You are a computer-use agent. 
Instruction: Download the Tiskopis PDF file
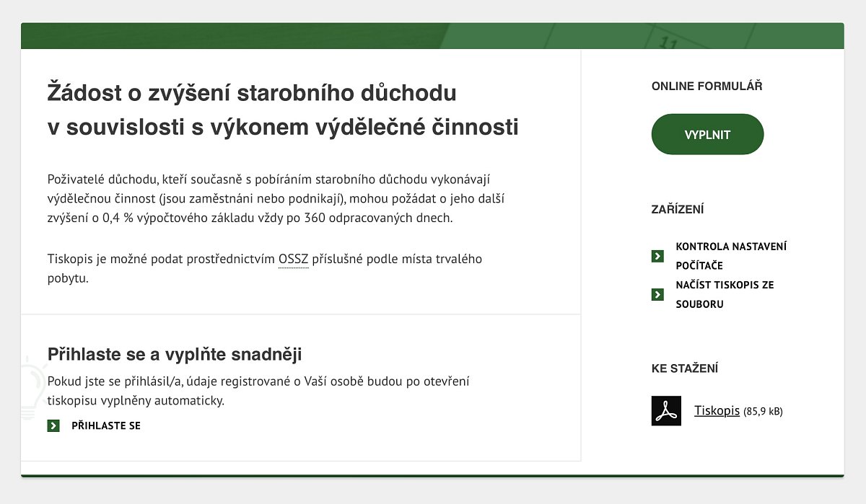[x=717, y=410]
